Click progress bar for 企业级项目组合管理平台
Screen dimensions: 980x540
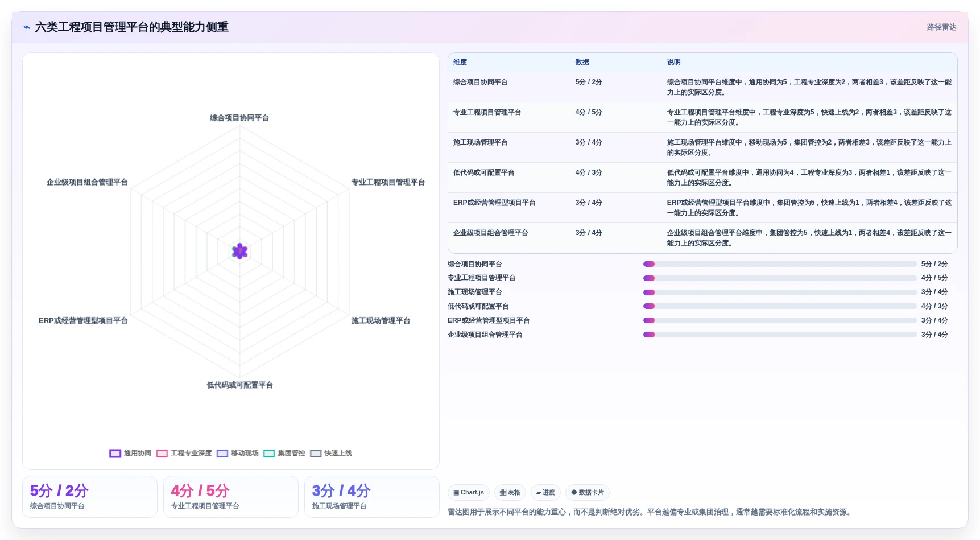tap(780, 335)
